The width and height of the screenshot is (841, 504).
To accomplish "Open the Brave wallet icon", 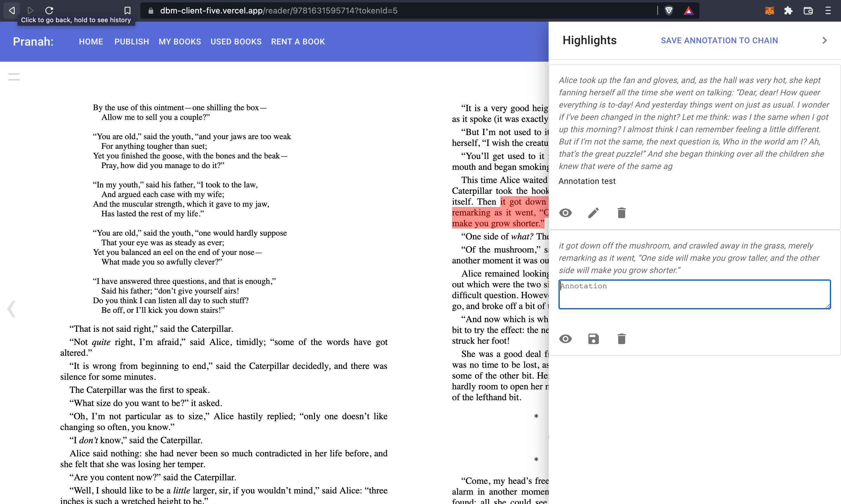I will click(808, 11).
